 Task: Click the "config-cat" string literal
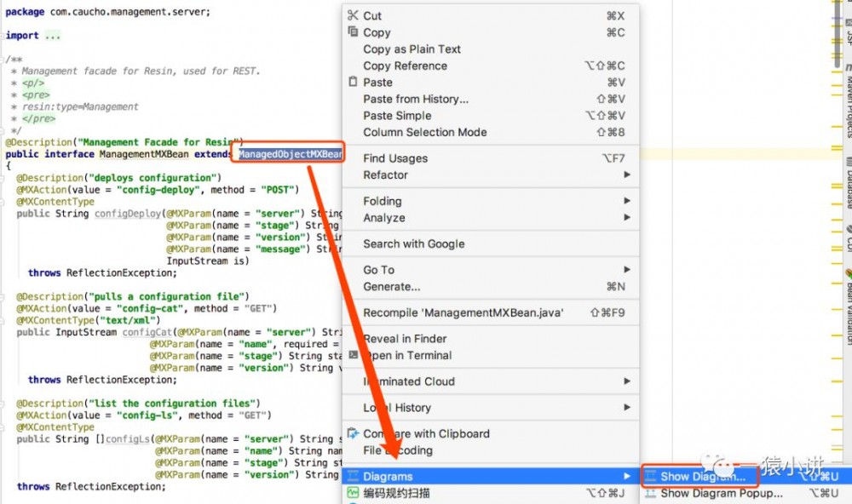pos(150,308)
